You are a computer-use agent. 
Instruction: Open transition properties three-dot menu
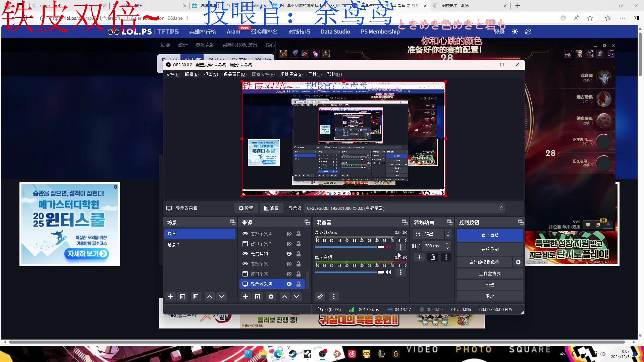[x=446, y=257]
